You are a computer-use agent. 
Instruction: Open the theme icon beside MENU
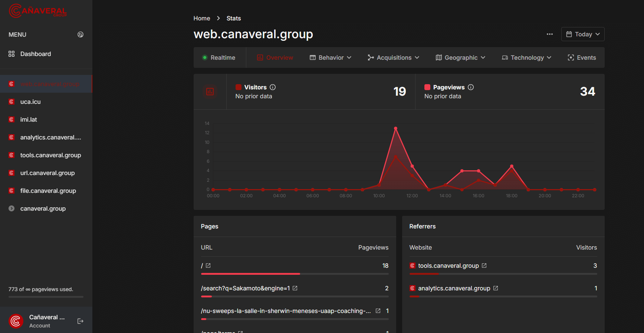[x=80, y=34]
